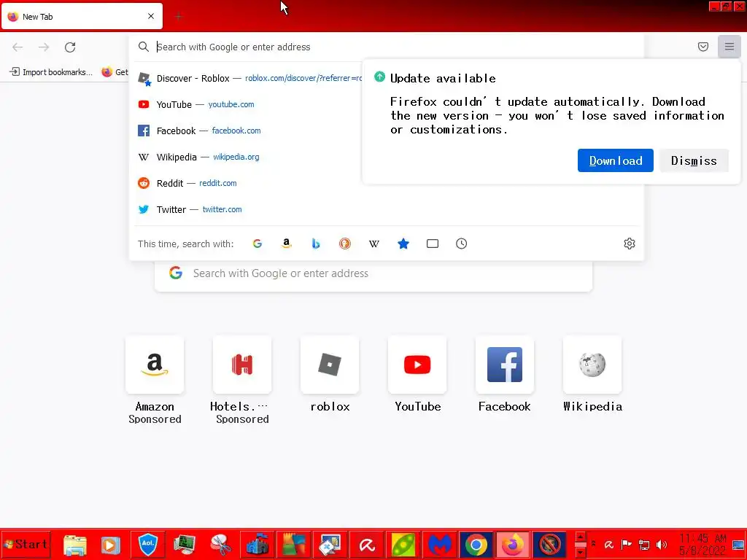Image resolution: width=747 pixels, height=560 pixels.
Task: Open a new tab with the plus button
Action: (179, 17)
